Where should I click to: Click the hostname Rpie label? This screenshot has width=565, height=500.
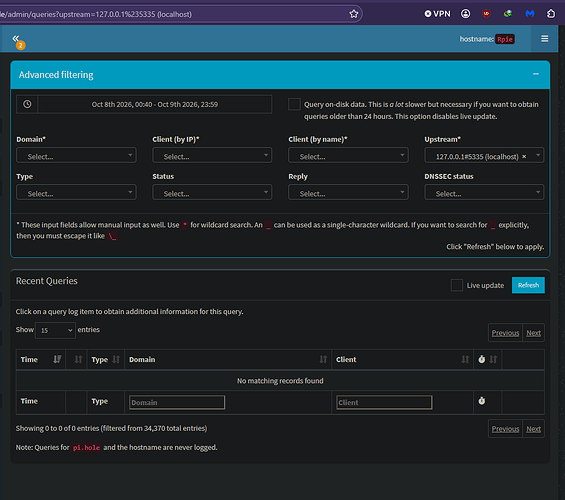click(504, 39)
